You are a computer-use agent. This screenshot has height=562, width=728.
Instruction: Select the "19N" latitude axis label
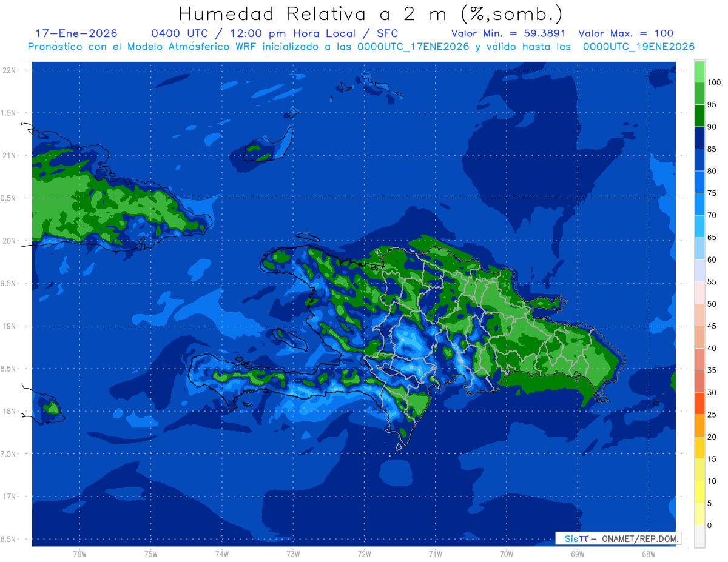coord(9,326)
